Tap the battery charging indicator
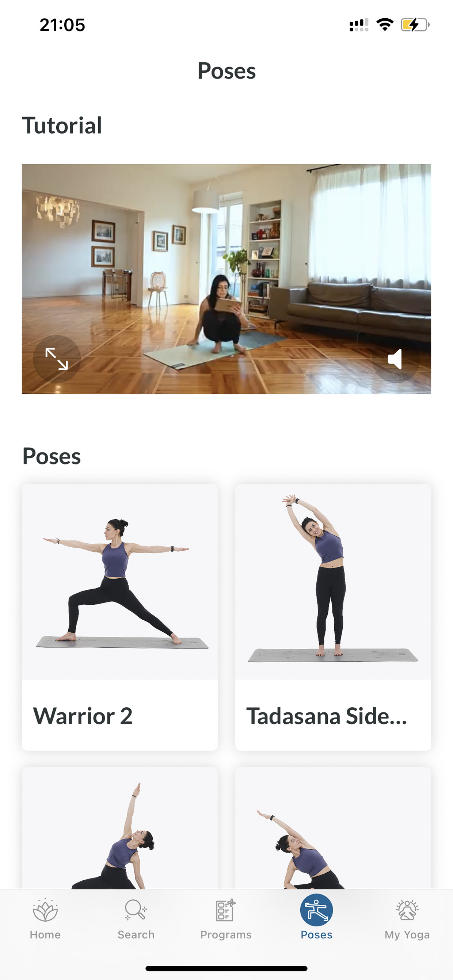 click(415, 25)
